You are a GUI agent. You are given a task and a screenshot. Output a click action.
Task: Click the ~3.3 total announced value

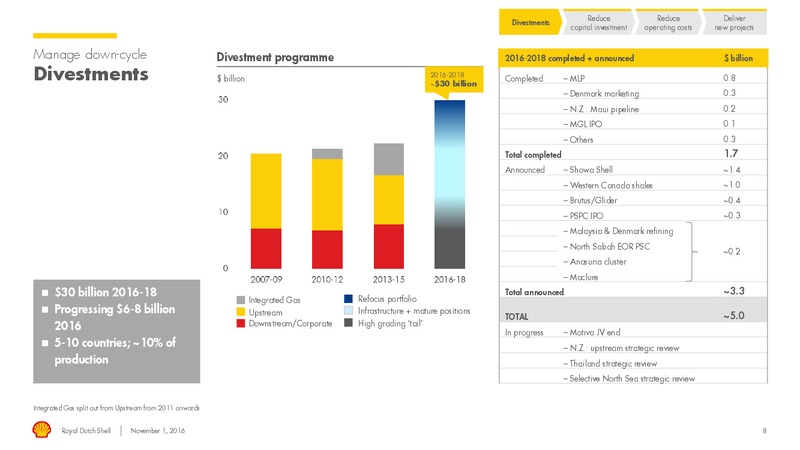click(x=734, y=291)
